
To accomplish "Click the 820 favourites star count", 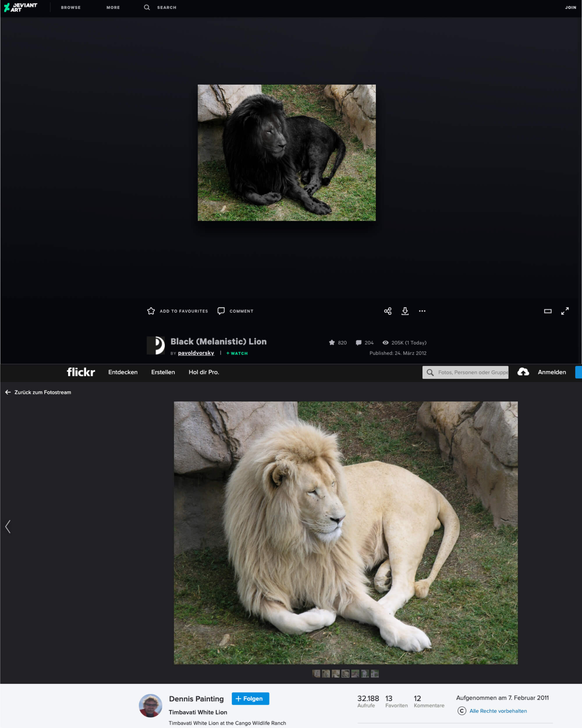I will pos(338,343).
